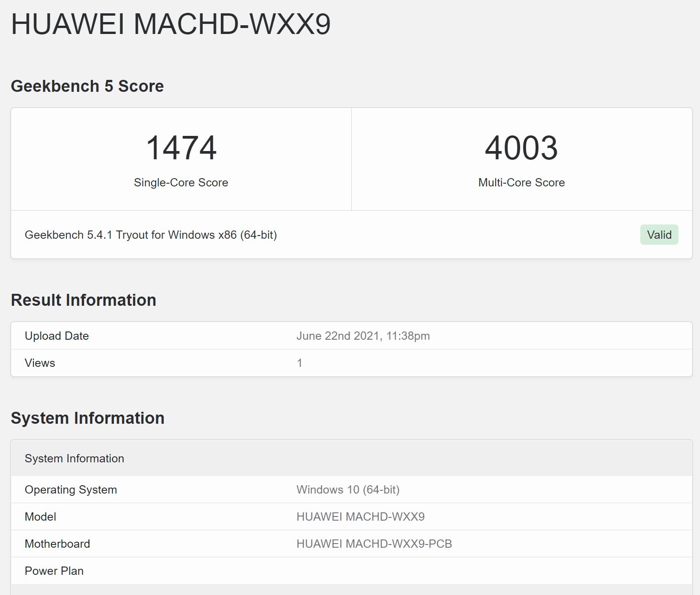Click the green Valid badge

point(659,235)
